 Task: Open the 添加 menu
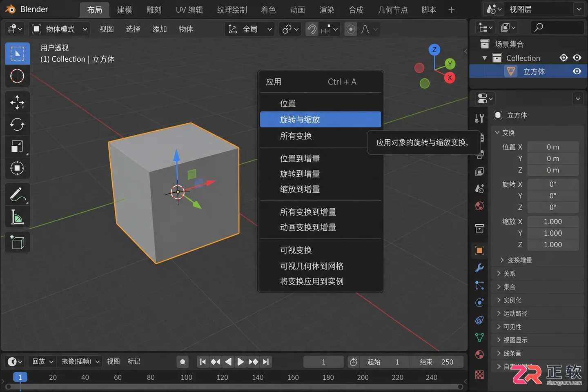[159, 29]
